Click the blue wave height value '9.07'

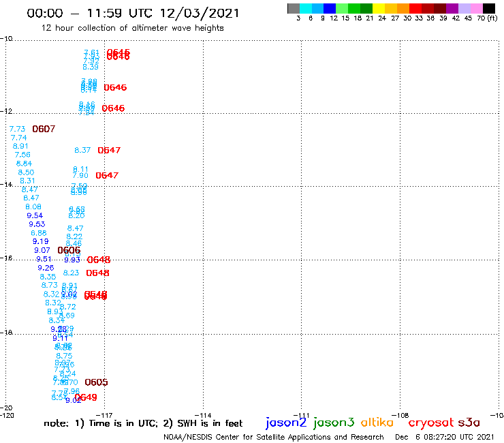pyautogui.click(x=42, y=250)
